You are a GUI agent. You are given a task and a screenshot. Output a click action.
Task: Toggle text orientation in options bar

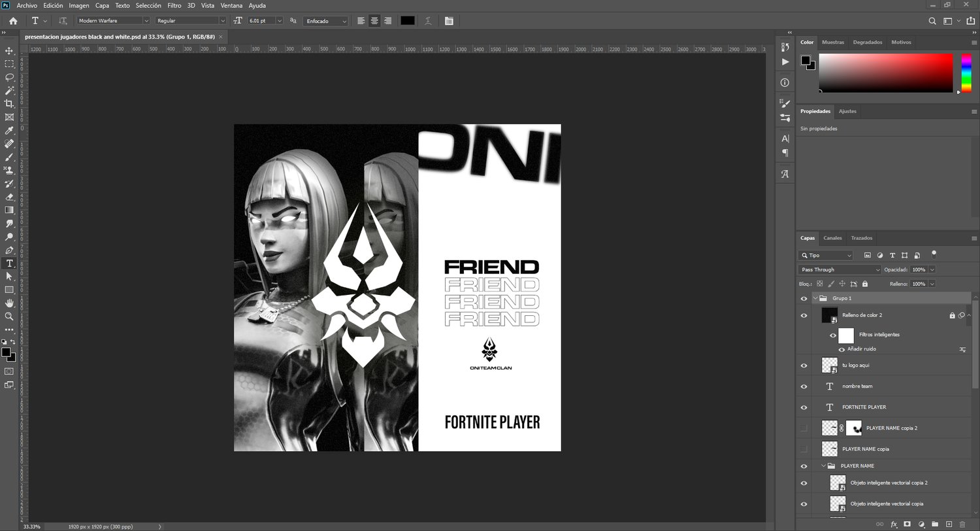click(63, 21)
